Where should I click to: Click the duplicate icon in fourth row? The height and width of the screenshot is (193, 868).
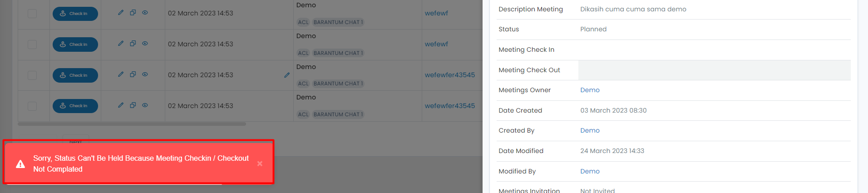133,105
